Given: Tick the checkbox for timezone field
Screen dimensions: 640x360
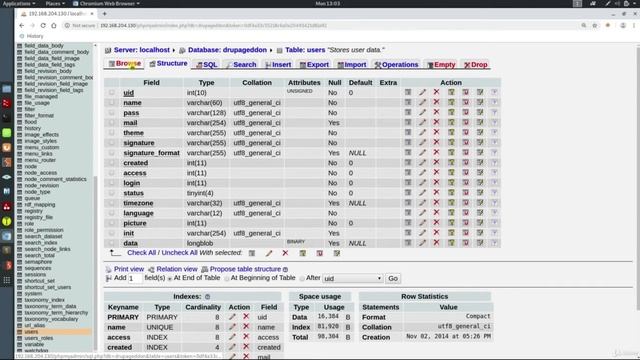Looking at the screenshot, I should click(x=111, y=203).
